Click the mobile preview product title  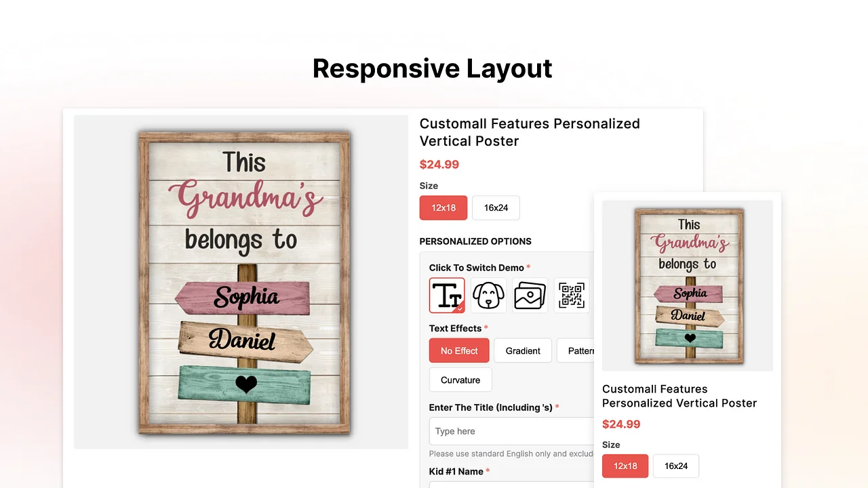coord(679,396)
